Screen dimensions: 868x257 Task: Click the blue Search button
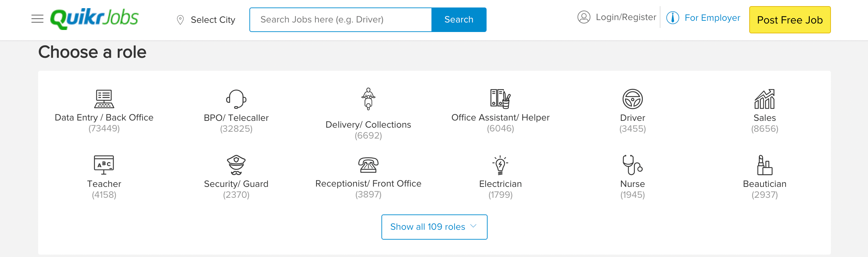coord(459,20)
